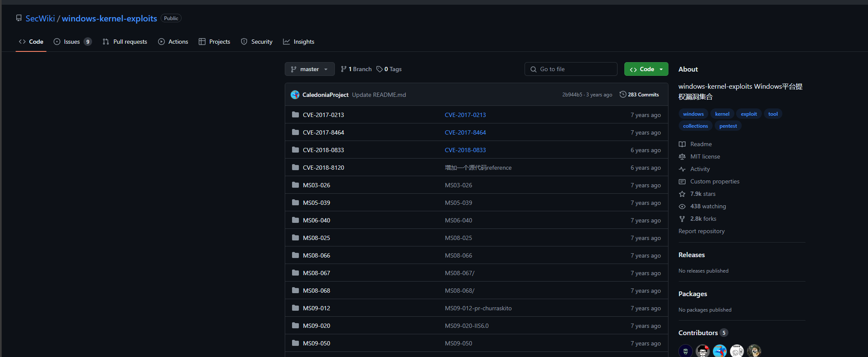Viewport: 868px width, 357px height.
Task: Open the MIT license link
Action: (699, 156)
